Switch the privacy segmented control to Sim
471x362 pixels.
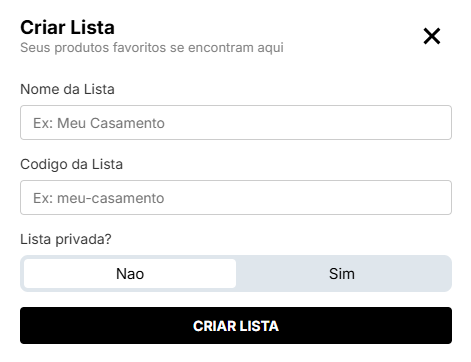click(342, 274)
